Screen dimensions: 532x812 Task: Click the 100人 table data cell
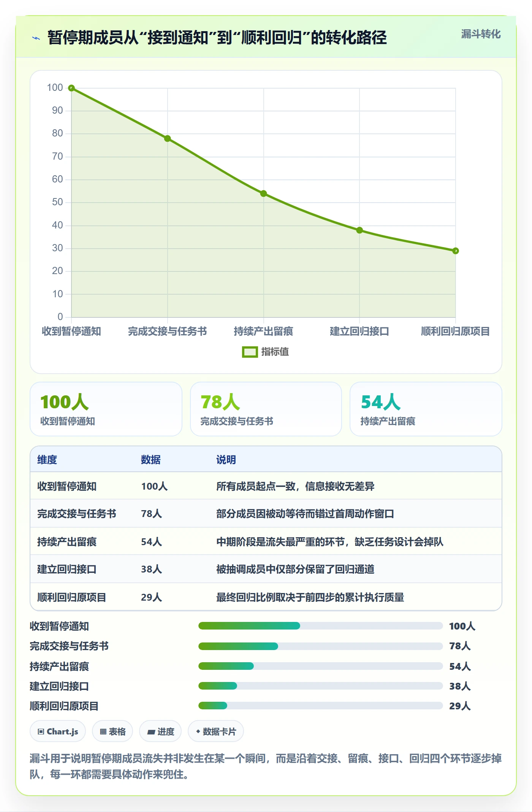154,486
